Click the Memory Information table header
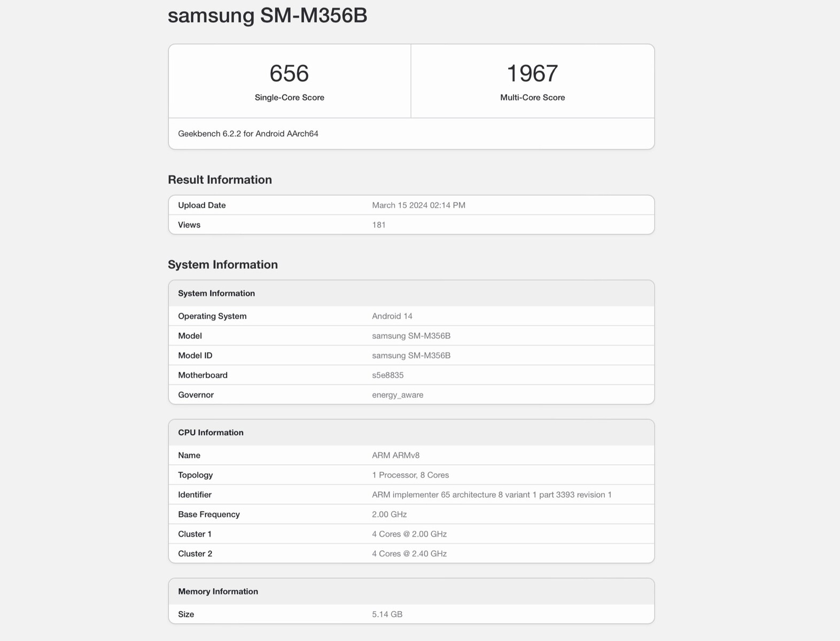The width and height of the screenshot is (840, 641). (218, 591)
